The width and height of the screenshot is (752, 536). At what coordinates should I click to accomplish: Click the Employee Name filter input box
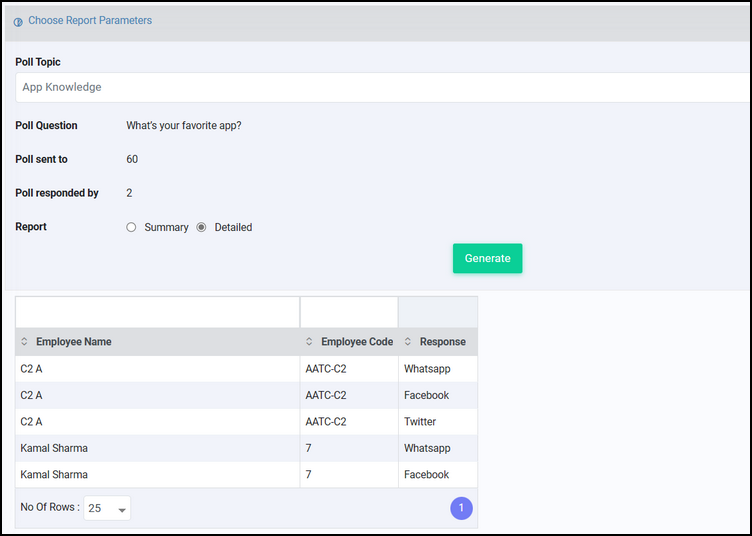pyautogui.click(x=157, y=312)
